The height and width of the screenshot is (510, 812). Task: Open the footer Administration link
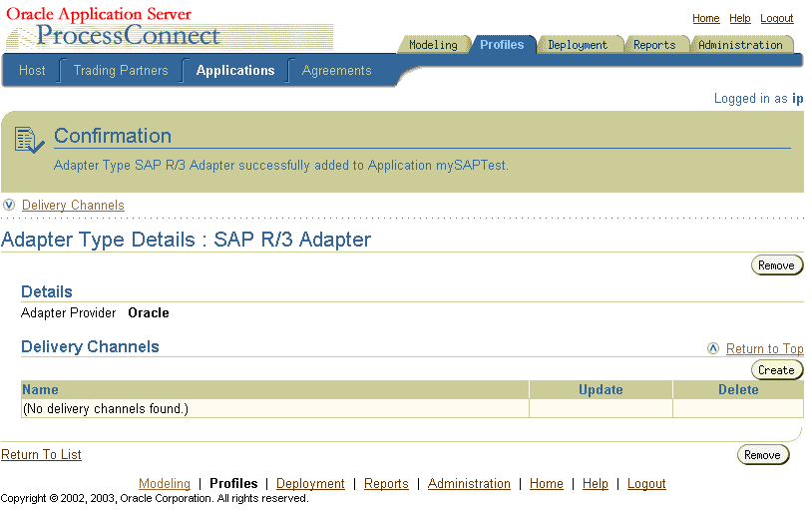click(469, 484)
